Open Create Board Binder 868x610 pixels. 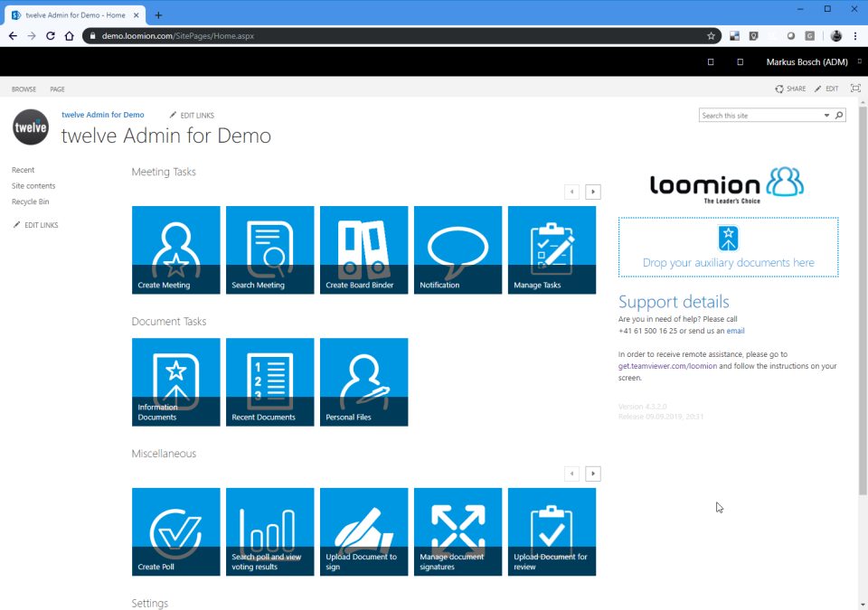coord(363,249)
